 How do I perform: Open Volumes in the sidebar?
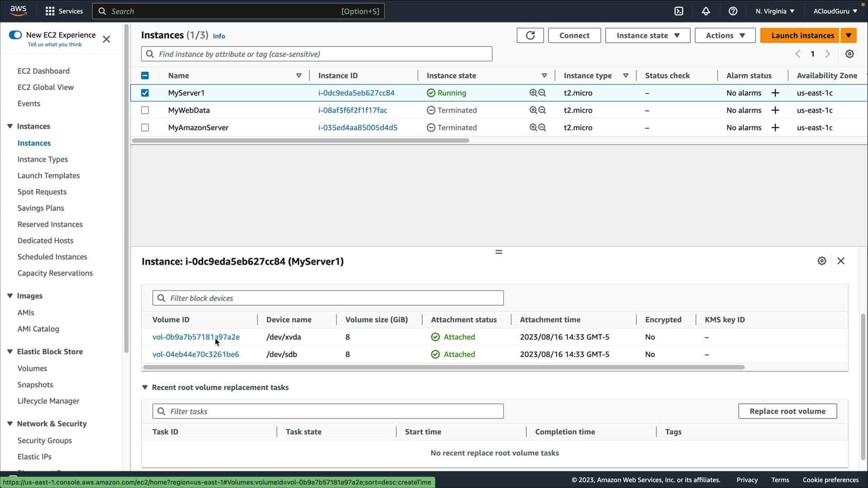click(32, 368)
